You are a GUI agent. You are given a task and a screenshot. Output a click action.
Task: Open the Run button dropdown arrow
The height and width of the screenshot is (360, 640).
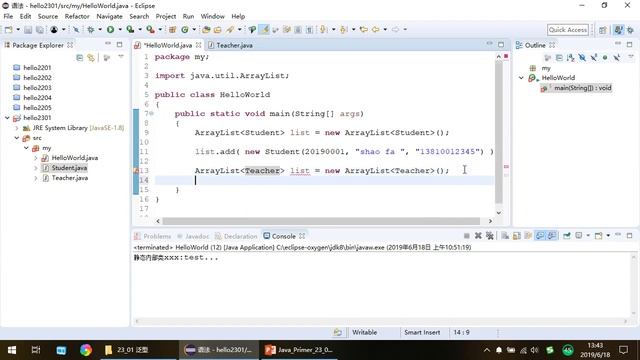point(120,29)
